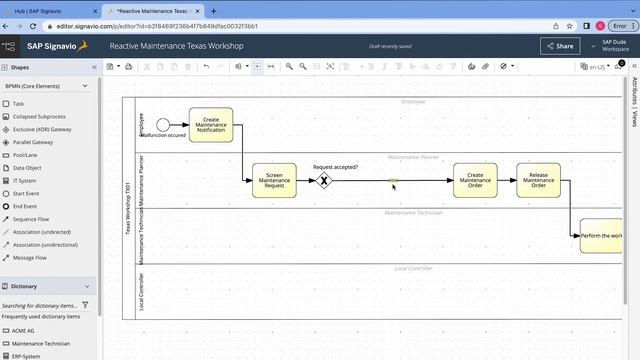This screenshot has height=360, width=640.
Task: Click the Cut icon in toolbar
Action: (x=147, y=67)
